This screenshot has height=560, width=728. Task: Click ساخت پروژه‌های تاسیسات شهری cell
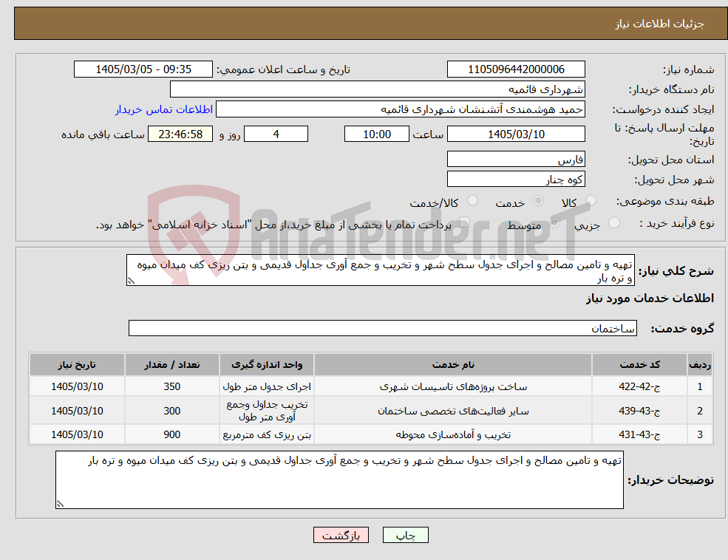point(453,386)
